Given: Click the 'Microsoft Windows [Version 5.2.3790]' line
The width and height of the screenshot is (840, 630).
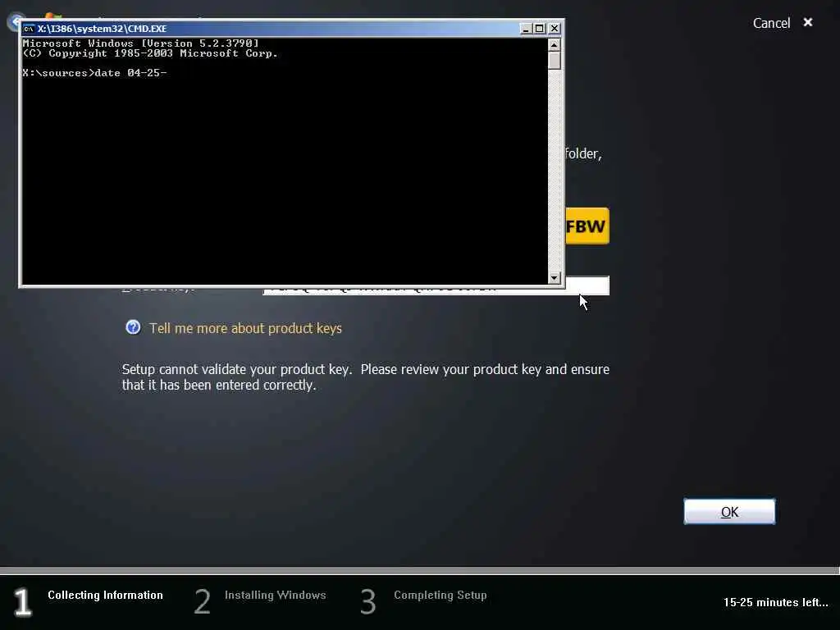Looking at the screenshot, I should point(140,43).
